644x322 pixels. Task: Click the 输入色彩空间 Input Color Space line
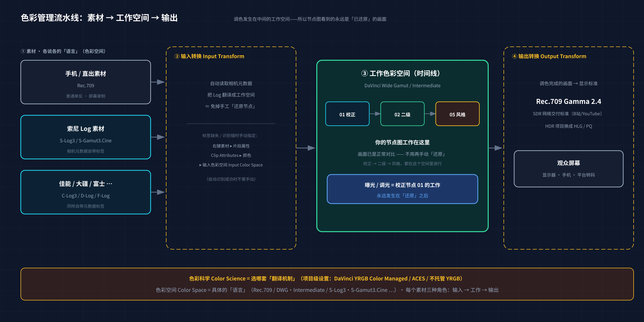pos(231,165)
